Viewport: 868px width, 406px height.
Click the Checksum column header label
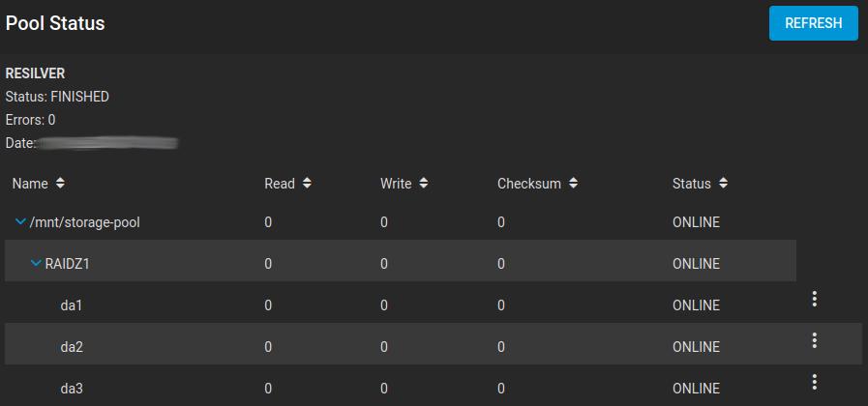[528, 184]
